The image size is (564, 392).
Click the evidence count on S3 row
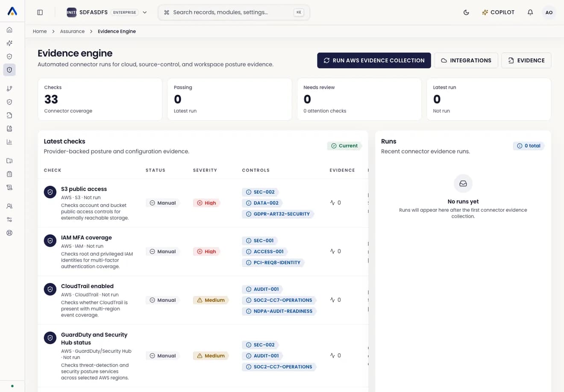[335, 203]
